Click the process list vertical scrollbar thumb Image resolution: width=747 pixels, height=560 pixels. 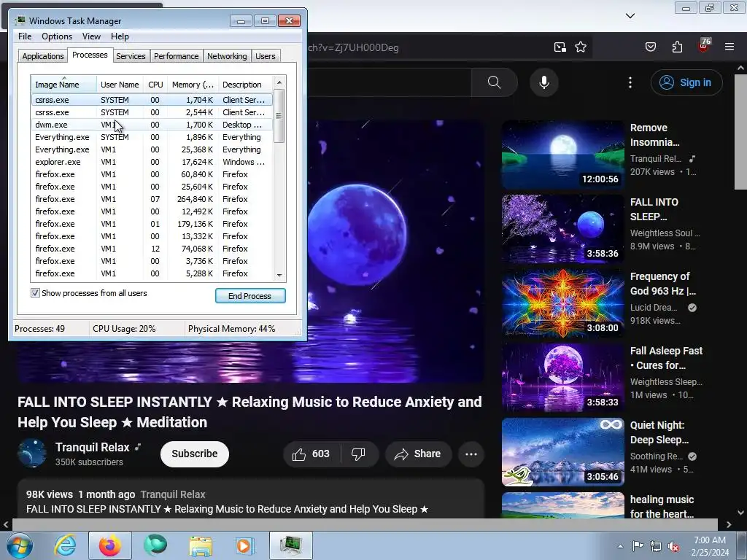(x=279, y=116)
